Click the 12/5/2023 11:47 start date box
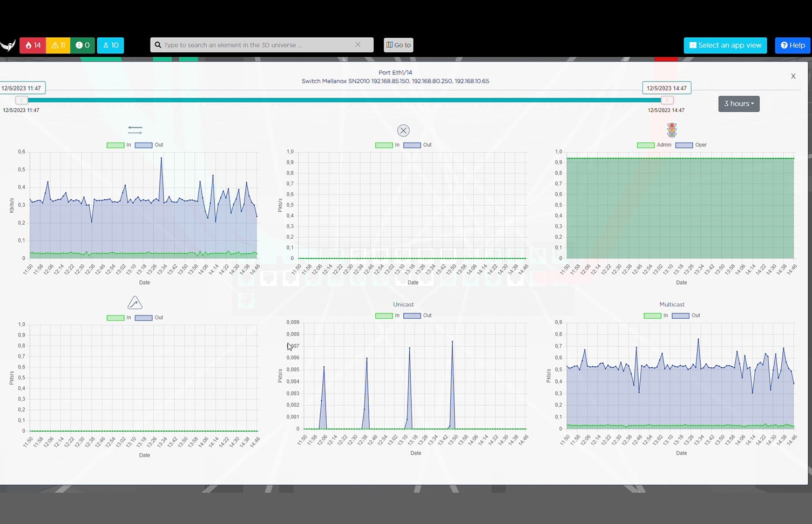This screenshot has width=812, height=524. [x=22, y=88]
